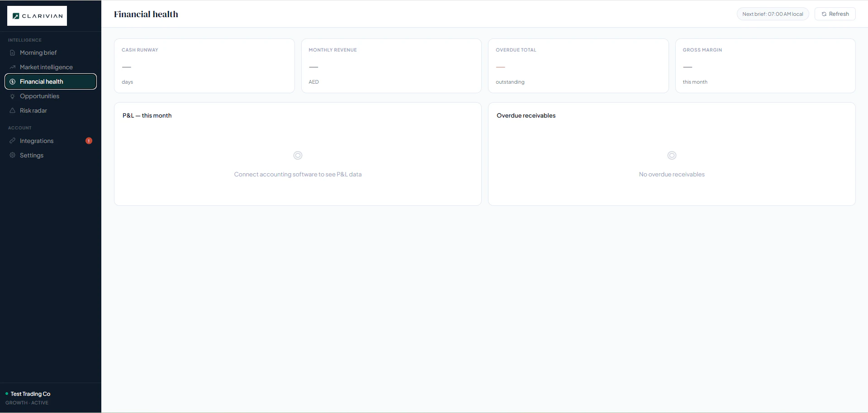The height and width of the screenshot is (413, 868).
Task: Click the Refresh button
Action: [835, 14]
